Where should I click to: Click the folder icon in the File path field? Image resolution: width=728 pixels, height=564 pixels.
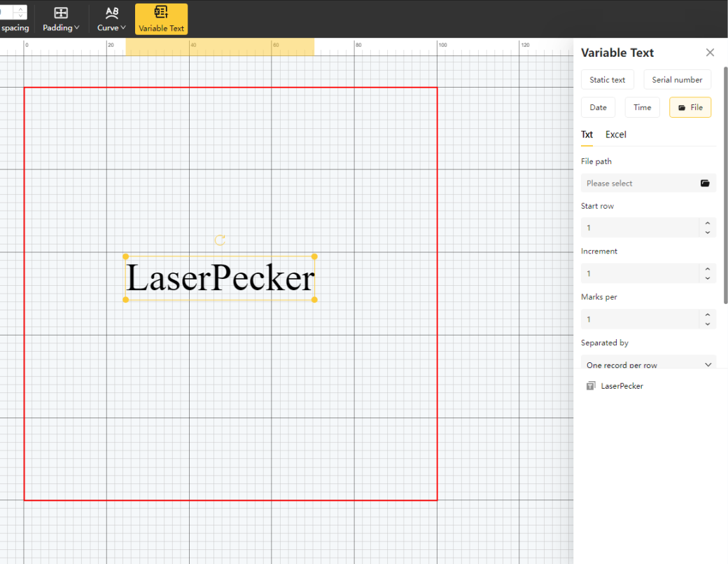705,183
